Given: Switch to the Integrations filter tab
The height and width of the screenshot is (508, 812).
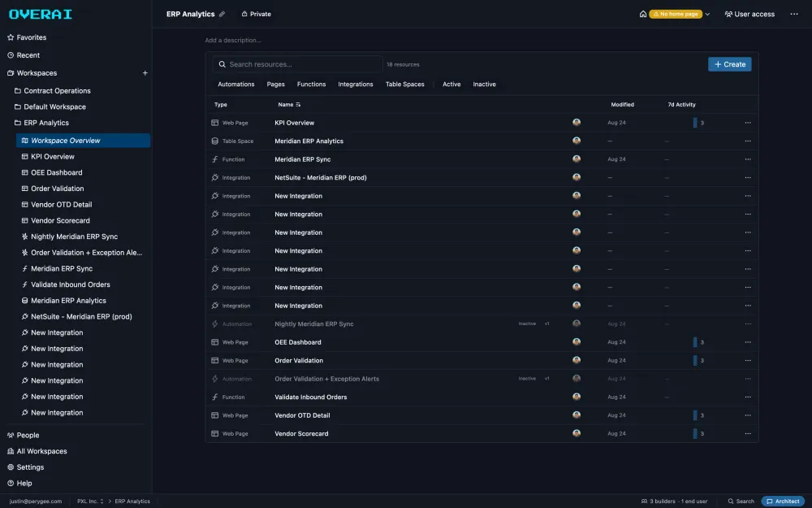Looking at the screenshot, I should (x=356, y=84).
